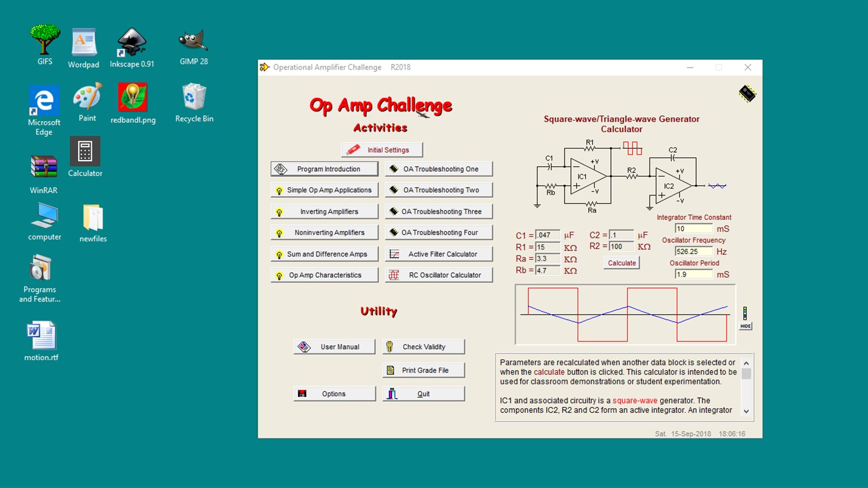Viewport: 868px width, 488px height.
Task: Open the Inverting Amplifiers activity
Action: 324,211
